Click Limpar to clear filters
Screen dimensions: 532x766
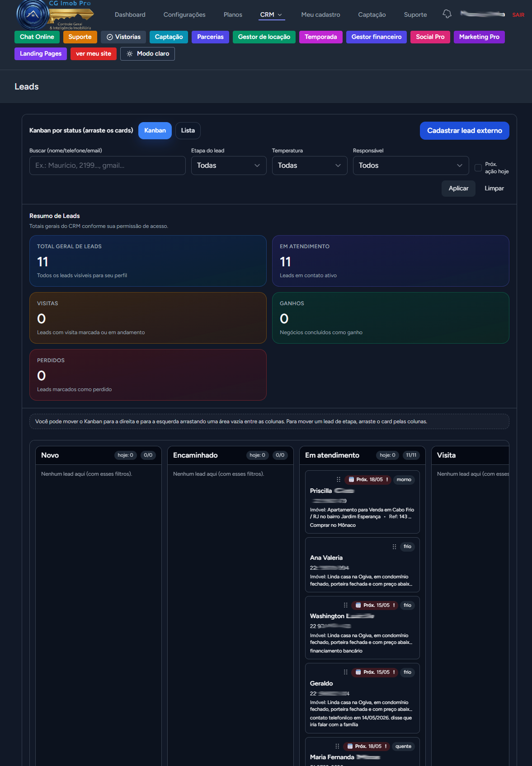click(x=494, y=189)
